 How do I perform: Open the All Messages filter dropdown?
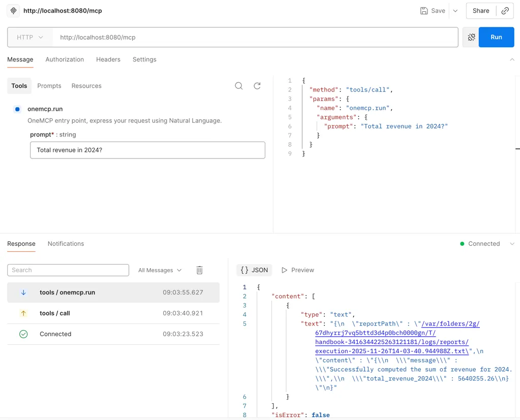coord(160,270)
